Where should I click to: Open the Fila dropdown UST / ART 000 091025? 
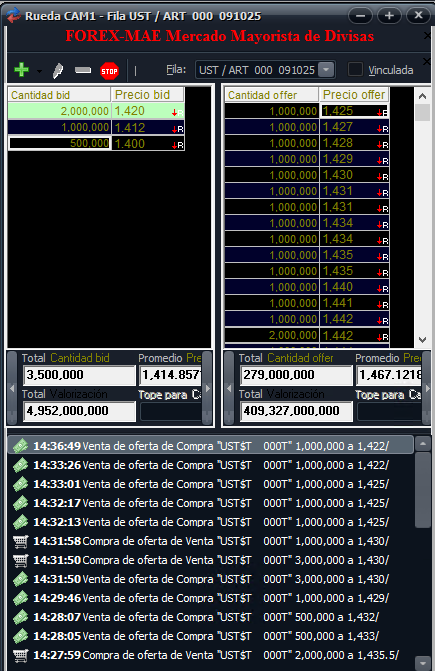326,70
